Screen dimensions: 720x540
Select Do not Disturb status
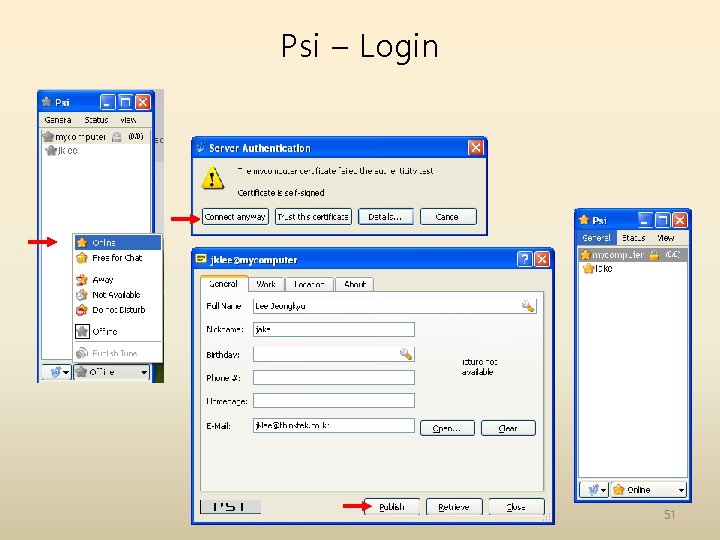tap(118, 310)
